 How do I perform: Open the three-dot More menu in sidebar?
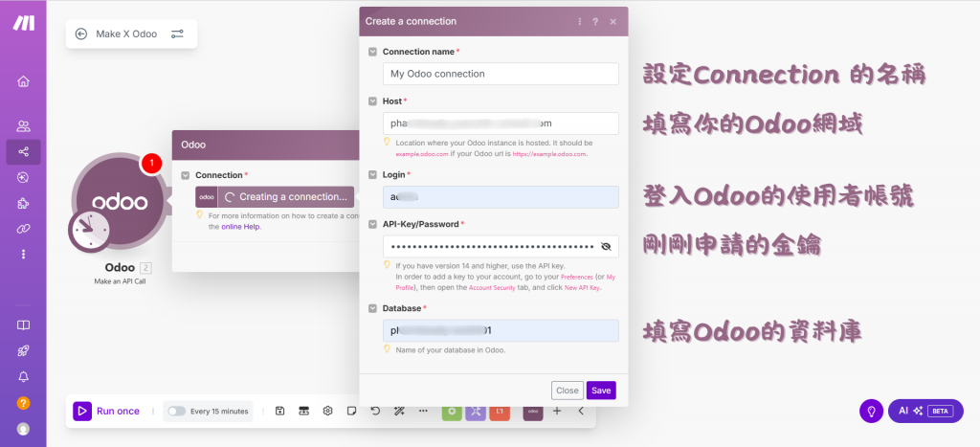coord(24,254)
